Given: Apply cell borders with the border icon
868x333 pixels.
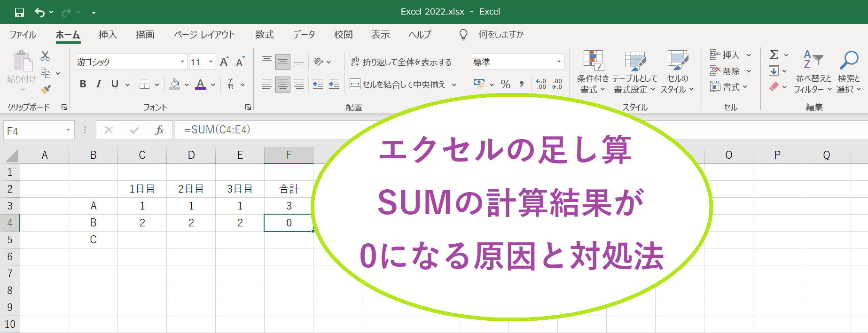Looking at the screenshot, I should click(145, 84).
